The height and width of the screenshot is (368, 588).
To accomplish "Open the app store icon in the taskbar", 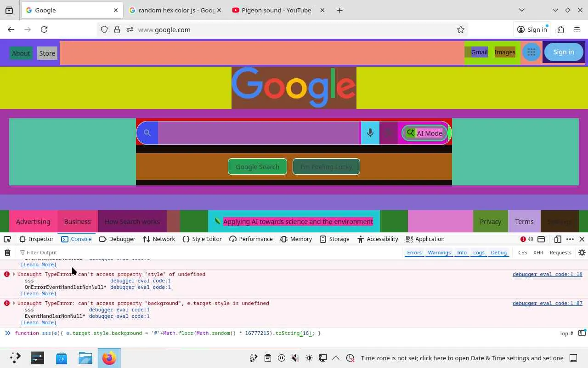I will pyautogui.click(x=61, y=358).
